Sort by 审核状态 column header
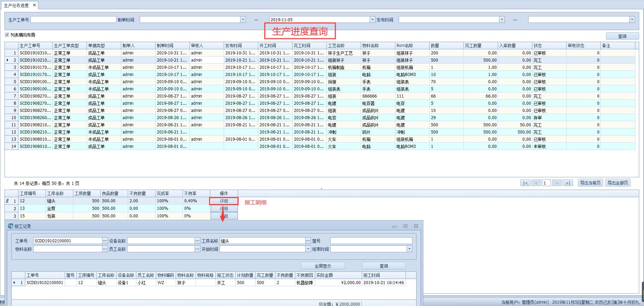The image size is (644, 306). point(583,46)
